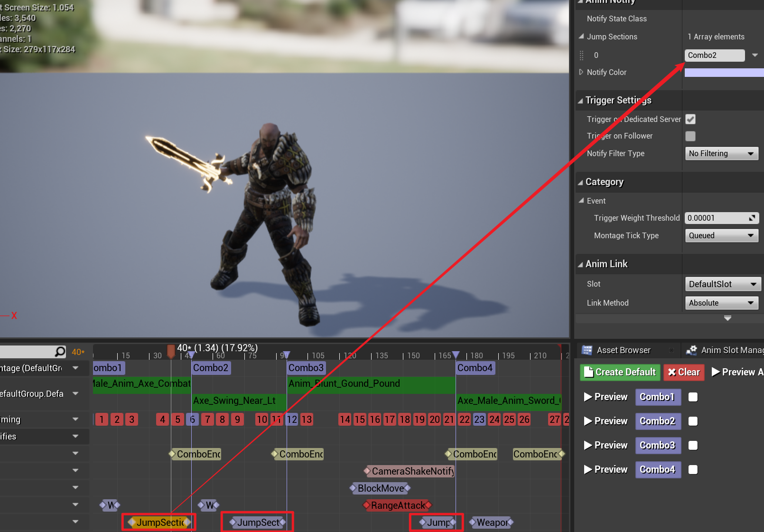The image size is (764, 532).
Task: Open the Montage track dropdown arrow
Action: (75, 368)
